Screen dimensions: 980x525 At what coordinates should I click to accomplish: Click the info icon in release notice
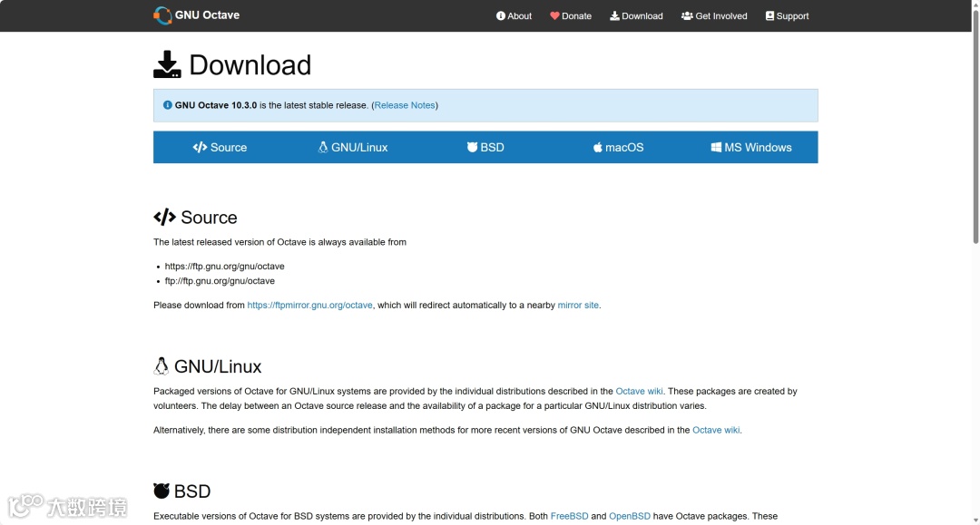click(x=168, y=105)
